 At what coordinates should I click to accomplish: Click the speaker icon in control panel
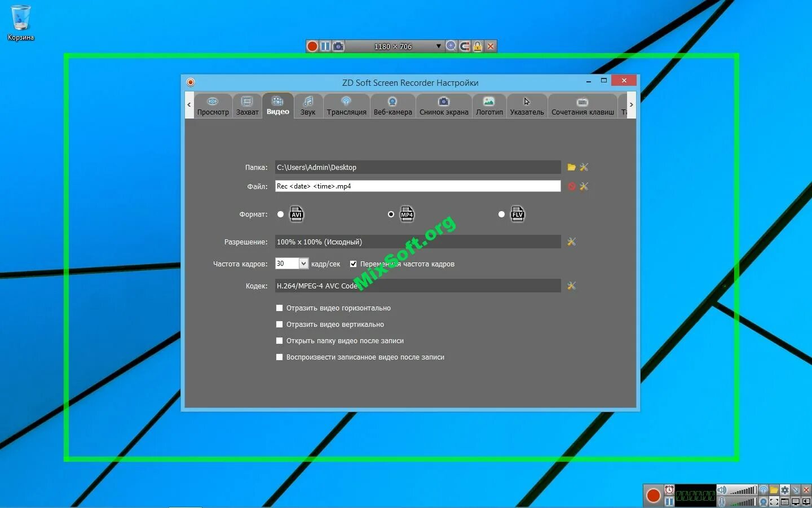[x=722, y=490]
